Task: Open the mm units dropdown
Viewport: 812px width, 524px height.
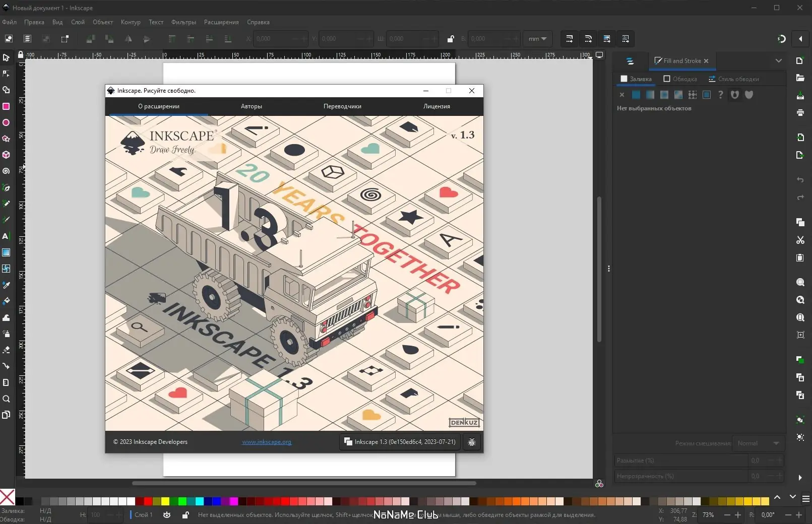Action: [x=537, y=39]
